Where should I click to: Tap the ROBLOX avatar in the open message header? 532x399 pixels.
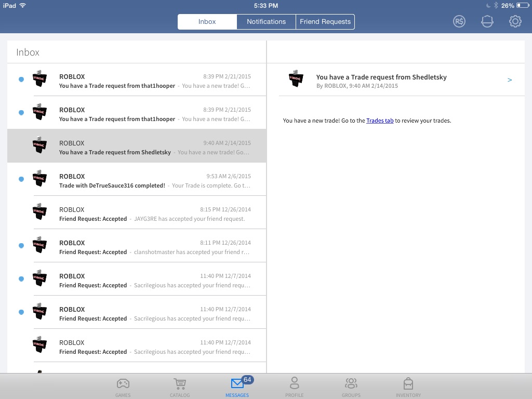pyautogui.click(x=296, y=78)
